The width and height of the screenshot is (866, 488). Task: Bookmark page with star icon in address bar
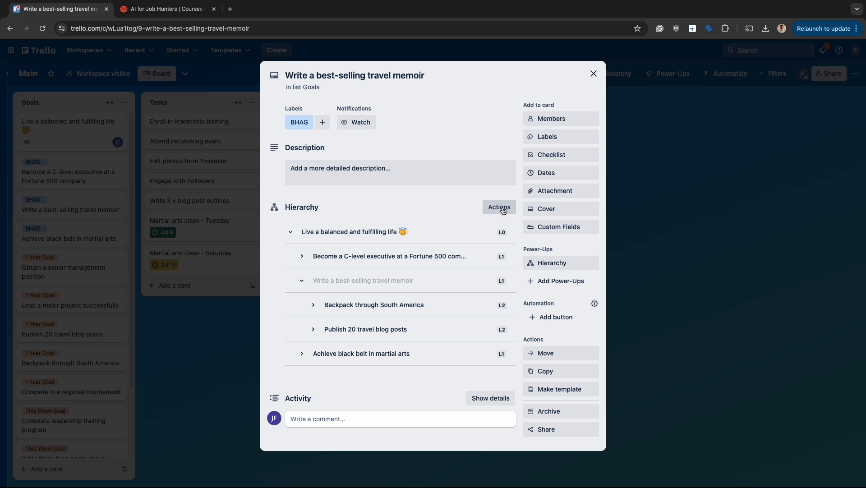(637, 28)
